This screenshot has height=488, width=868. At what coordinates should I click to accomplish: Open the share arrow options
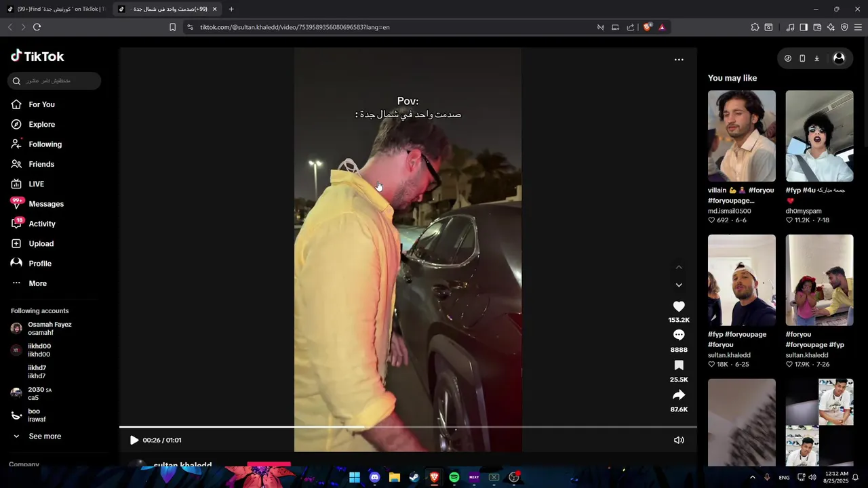point(679,395)
